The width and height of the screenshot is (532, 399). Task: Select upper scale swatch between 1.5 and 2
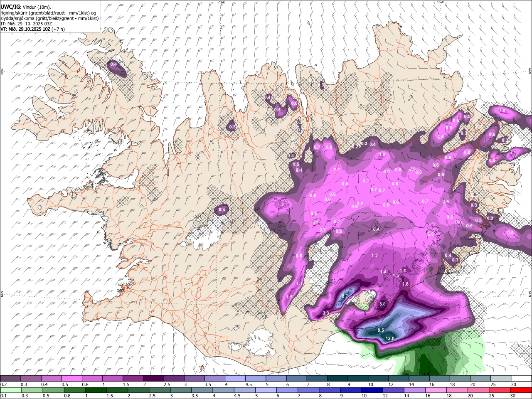click(133, 379)
